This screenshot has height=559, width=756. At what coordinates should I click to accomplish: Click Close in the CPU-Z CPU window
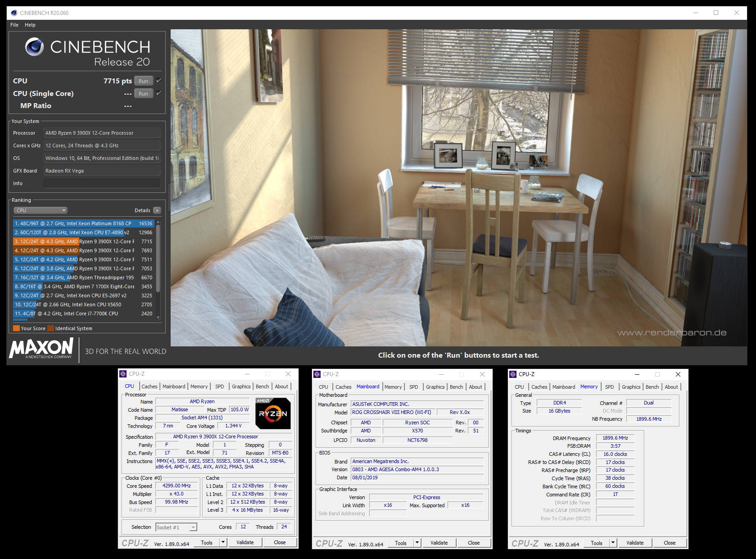tap(280, 542)
